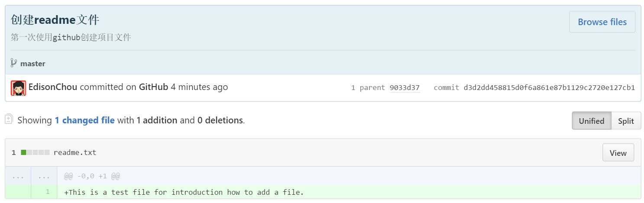The width and height of the screenshot is (644, 203).
Task: Select the master branch label
Action: coord(33,64)
